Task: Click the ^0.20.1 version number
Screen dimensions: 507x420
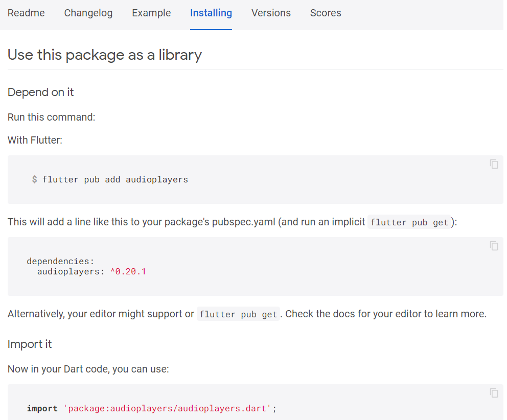Action: click(x=128, y=272)
